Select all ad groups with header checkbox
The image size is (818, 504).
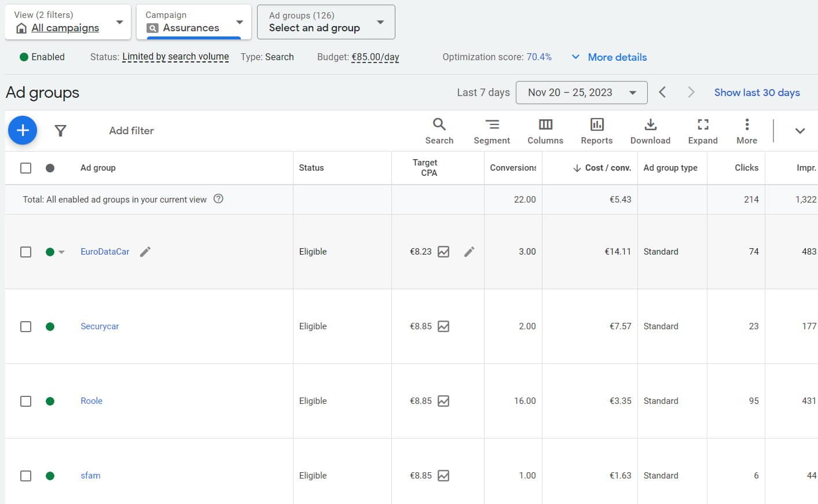(25, 168)
